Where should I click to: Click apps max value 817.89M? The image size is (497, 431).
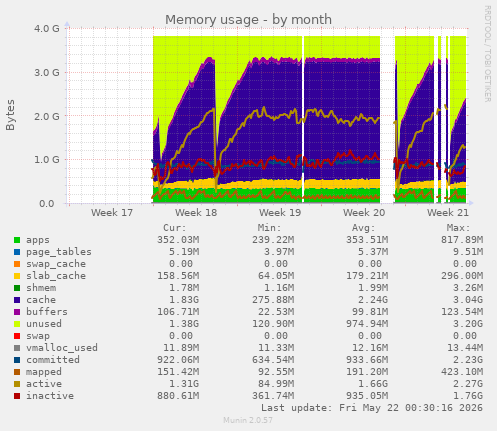[x=462, y=240]
